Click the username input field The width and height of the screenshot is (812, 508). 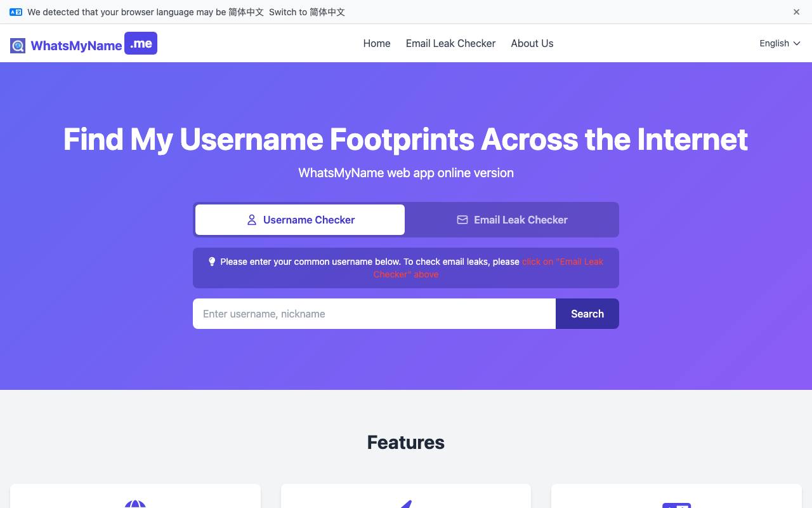[374, 314]
